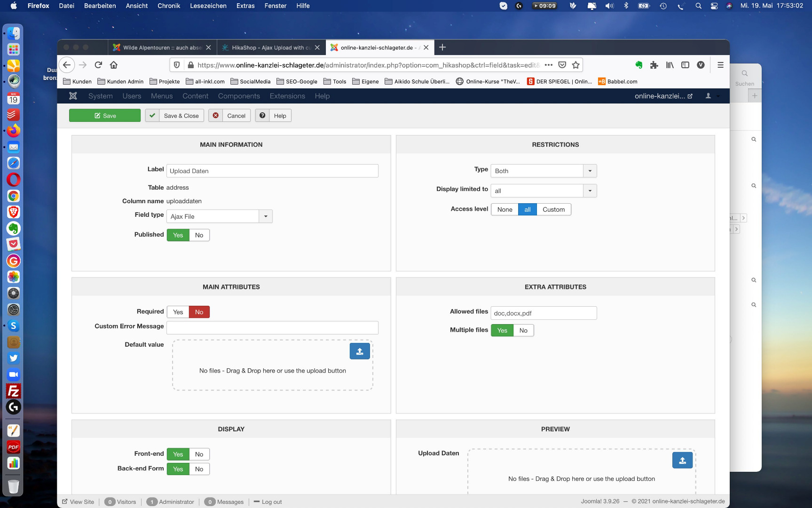Viewport: 812px width, 508px height.
Task: Open the Components menu
Action: 239,96
